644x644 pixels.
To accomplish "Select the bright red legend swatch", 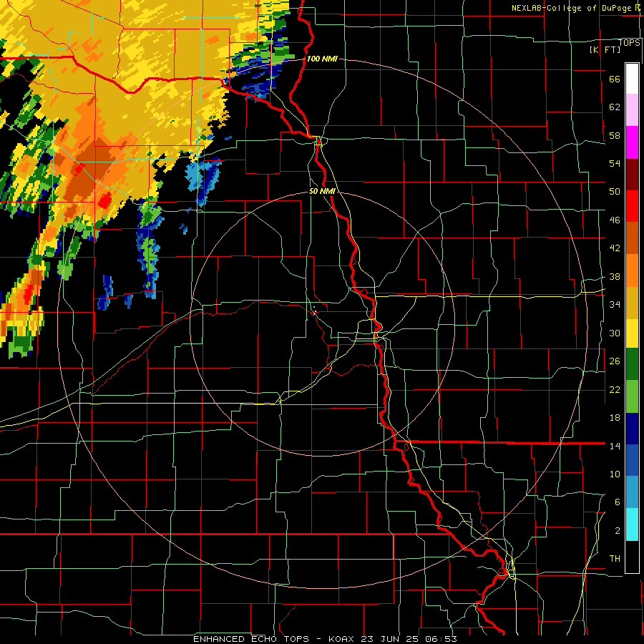I will point(632,206).
